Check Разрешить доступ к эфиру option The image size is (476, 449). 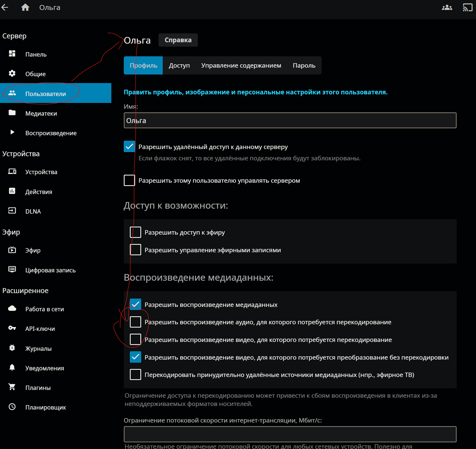click(x=135, y=232)
